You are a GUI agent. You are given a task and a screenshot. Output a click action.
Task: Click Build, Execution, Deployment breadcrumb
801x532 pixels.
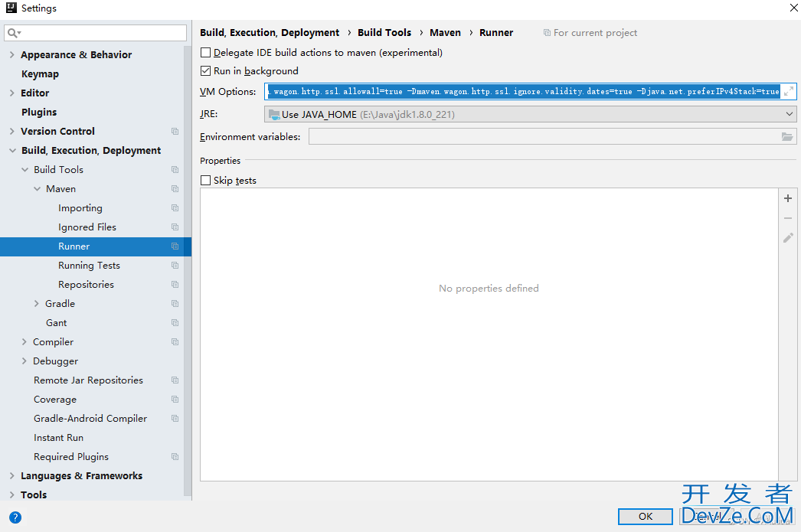270,33
